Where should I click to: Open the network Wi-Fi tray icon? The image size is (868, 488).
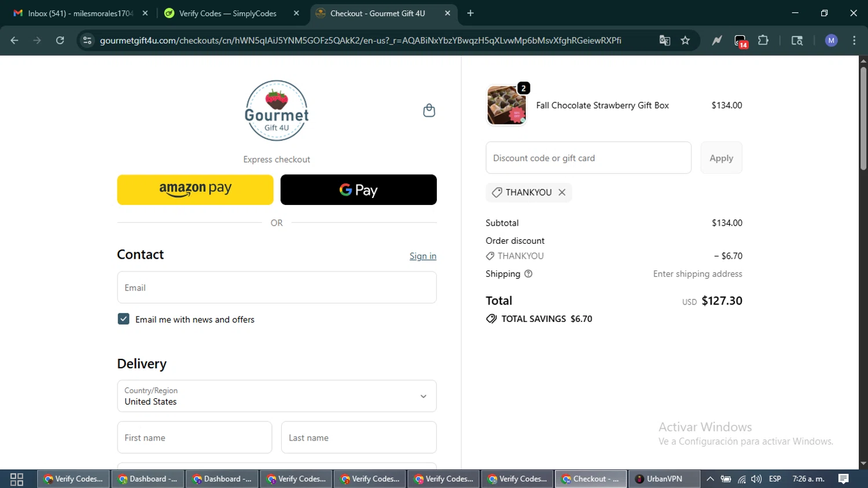click(741, 479)
